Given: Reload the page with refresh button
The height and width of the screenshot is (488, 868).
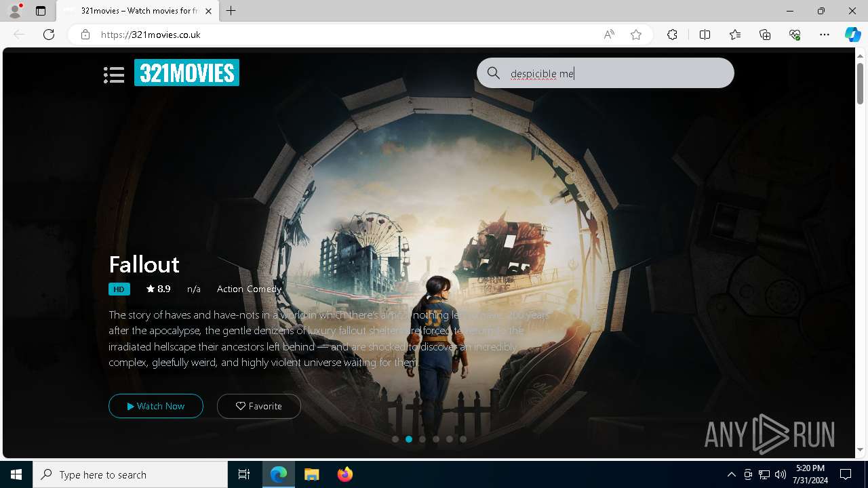Looking at the screenshot, I should click(49, 35).
